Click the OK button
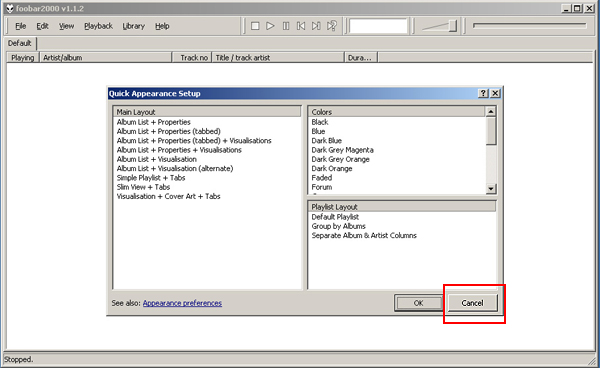This screenshot has height=368, width=600. coord(418,303)
